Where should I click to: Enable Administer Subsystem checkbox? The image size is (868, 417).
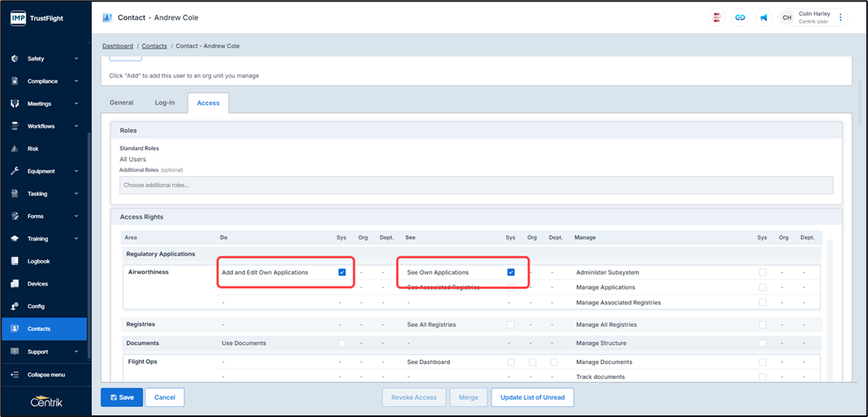[x=762, y=272]
